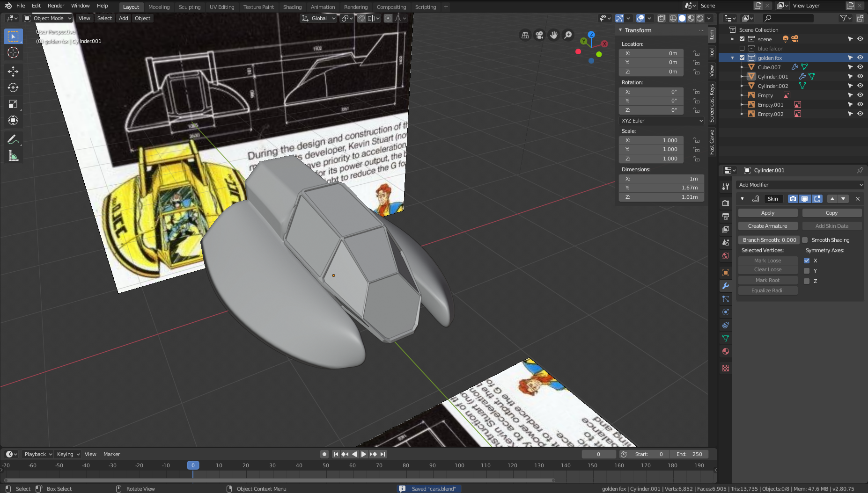
Task: Click the zoom view magnifier icon
Action: 568,35
